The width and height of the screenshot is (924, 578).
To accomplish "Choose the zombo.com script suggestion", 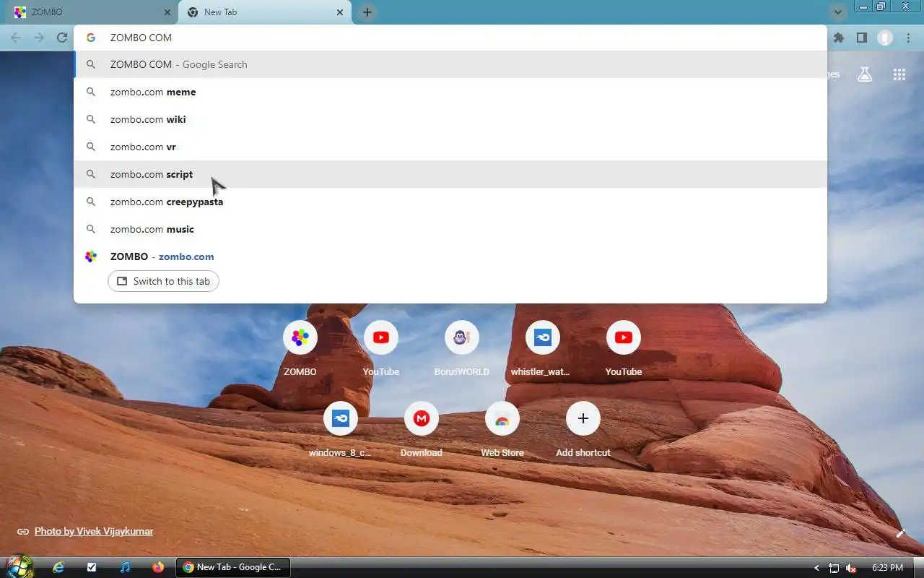I will [x=450, y=174].
